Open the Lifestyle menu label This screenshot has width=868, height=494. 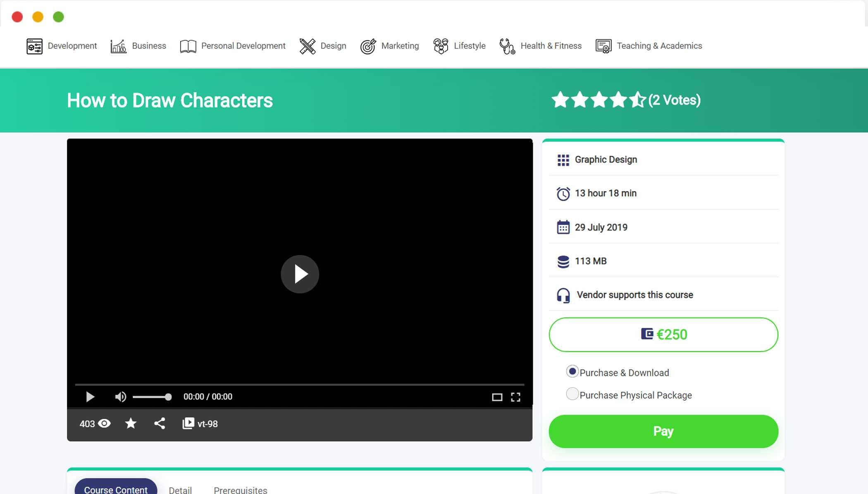[x=470, y=46]
